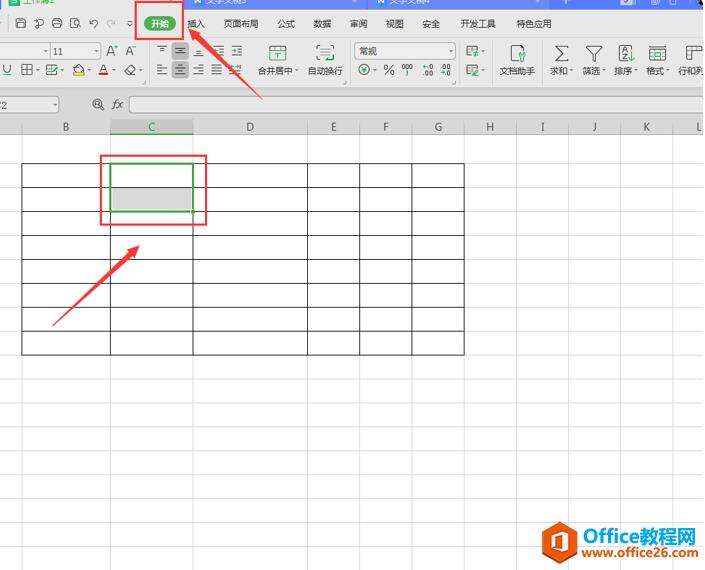Open Print Preview from quick access toolbar
This screenshot has width=705, height=570.
pyautogui.click(x=75, y=23)
